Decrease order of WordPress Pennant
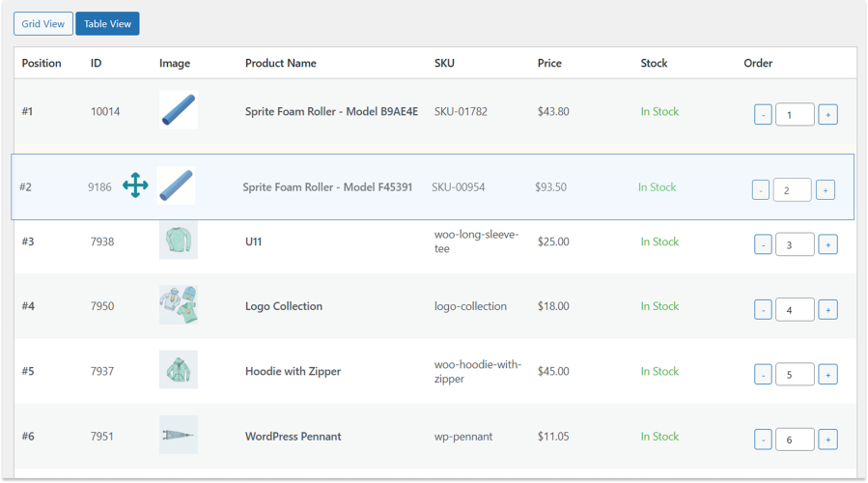The width and height of the screenshot is (868, 483). [x=763, y=440]
